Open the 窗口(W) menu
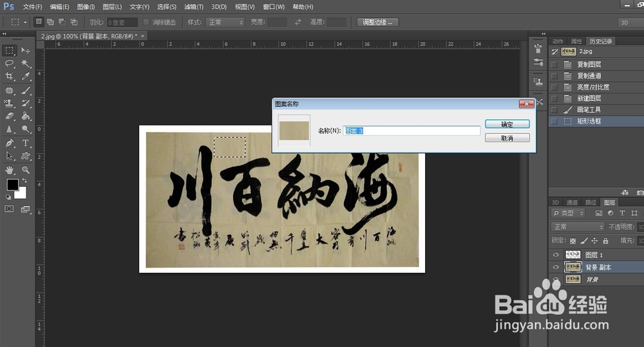The height and width of the screenshot is (347, 644). [274, 6]
